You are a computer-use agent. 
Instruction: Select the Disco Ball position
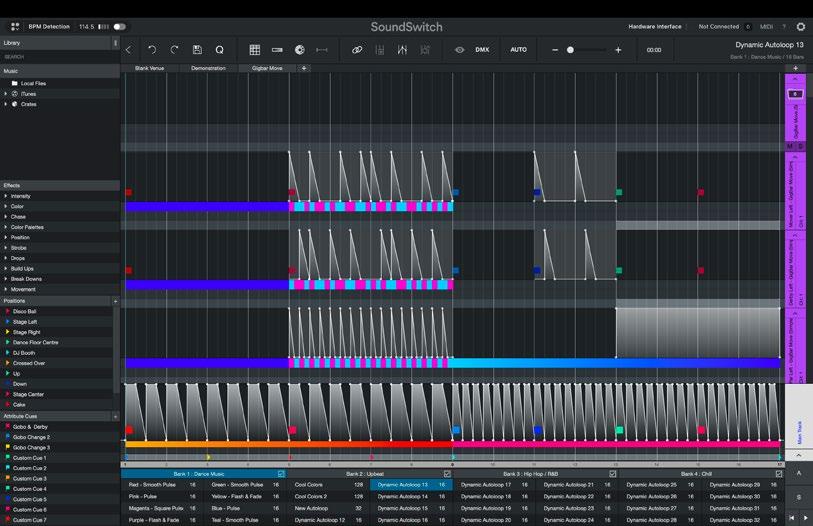[x=25, y=311]
